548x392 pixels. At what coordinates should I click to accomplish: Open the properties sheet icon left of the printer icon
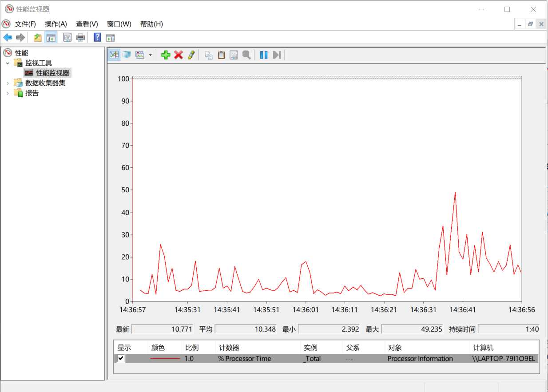[x=67, y=38]
